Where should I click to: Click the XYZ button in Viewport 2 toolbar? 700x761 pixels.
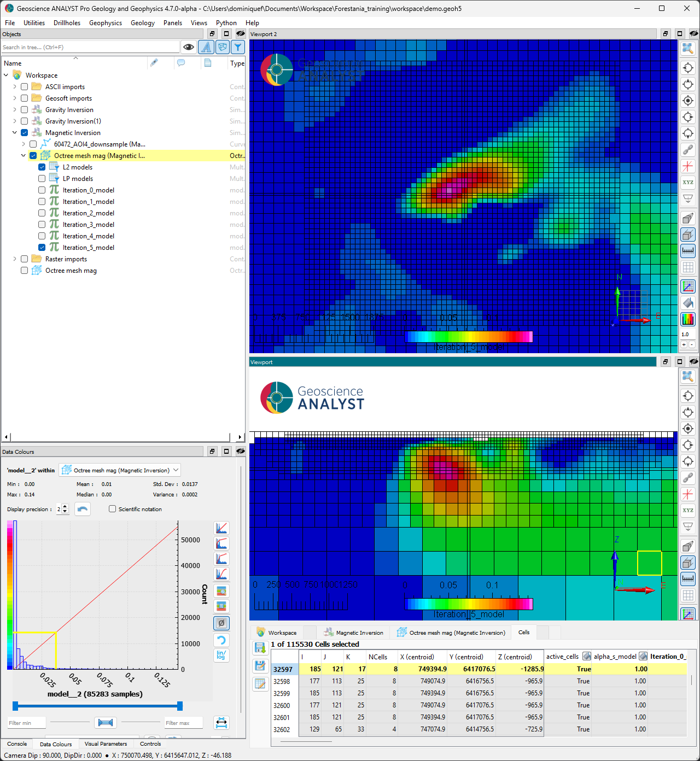(x=688, y=183)
